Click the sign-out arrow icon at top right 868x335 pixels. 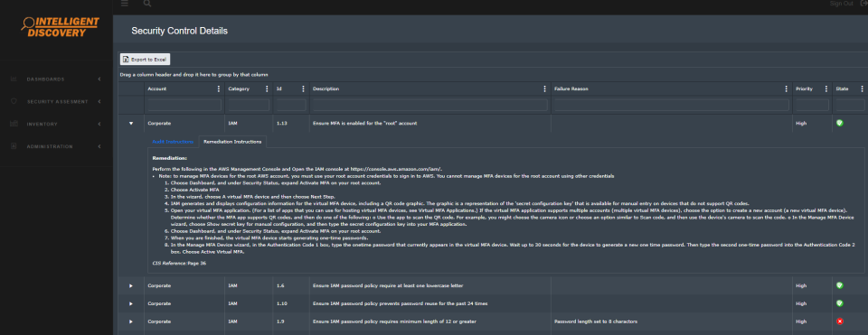(x=863, y=4)
